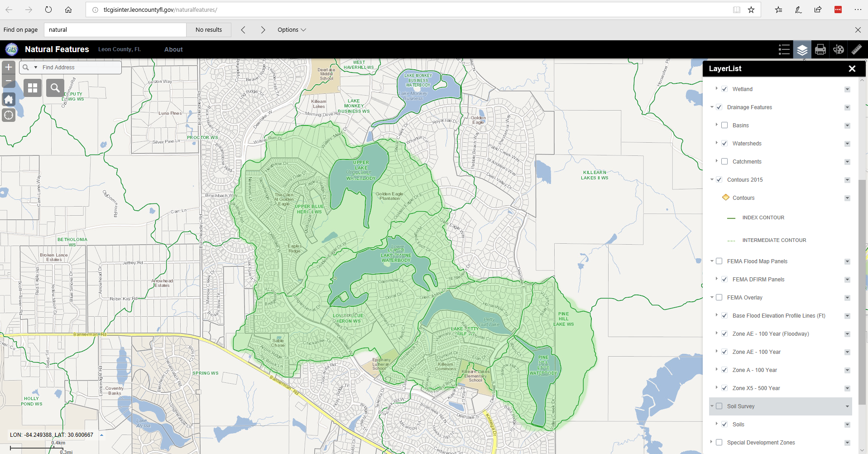Uncheck the Wetland layer
This screenshot has width=868, height=454.
[x=724, y=89]
